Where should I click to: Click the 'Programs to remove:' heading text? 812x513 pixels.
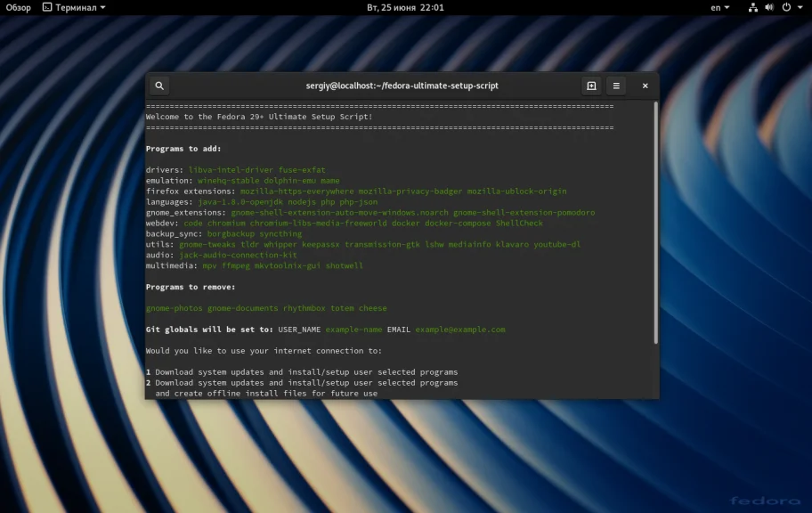pos(190,287)
